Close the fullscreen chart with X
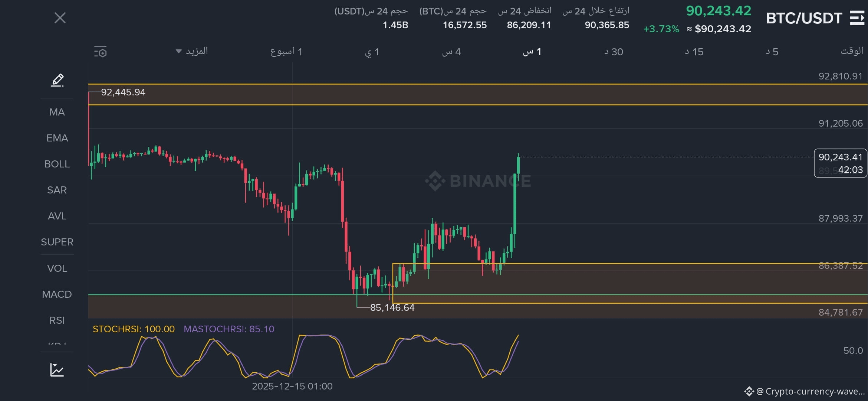 60,18
